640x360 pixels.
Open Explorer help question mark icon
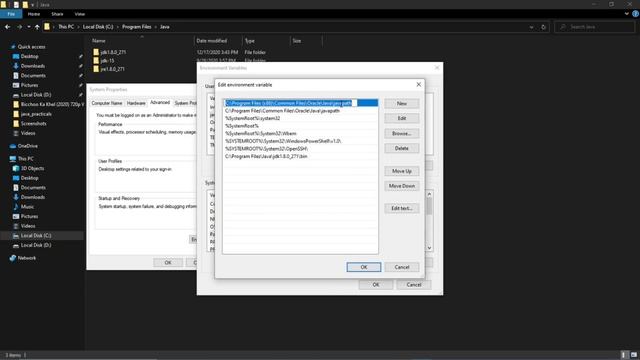(636, 14)
